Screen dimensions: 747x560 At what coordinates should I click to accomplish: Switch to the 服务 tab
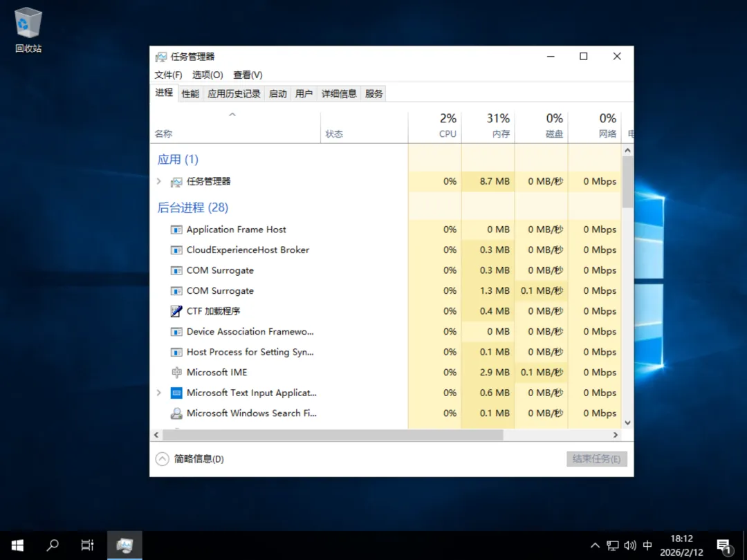point(374,94)
